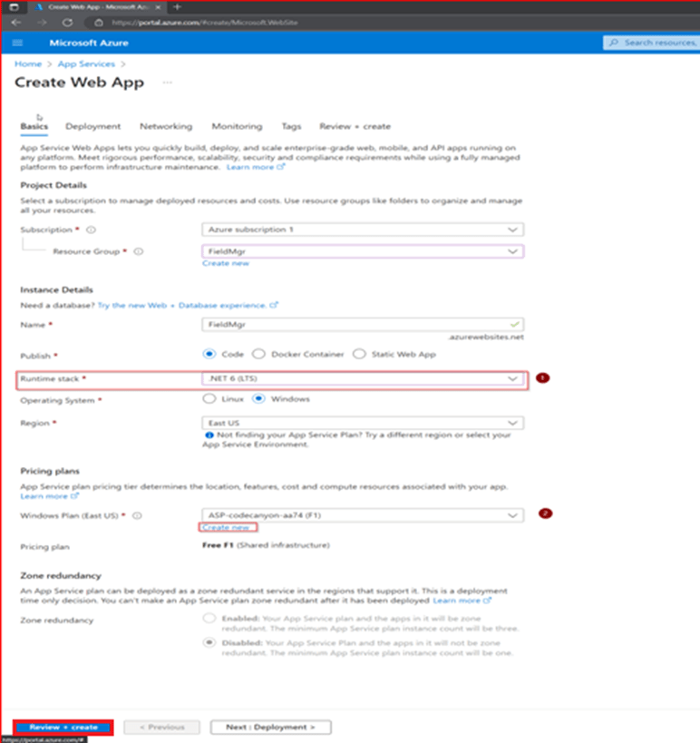Choose Linux as the operating system
Viewport: 700px width, 743px height.
coord(209,399)
